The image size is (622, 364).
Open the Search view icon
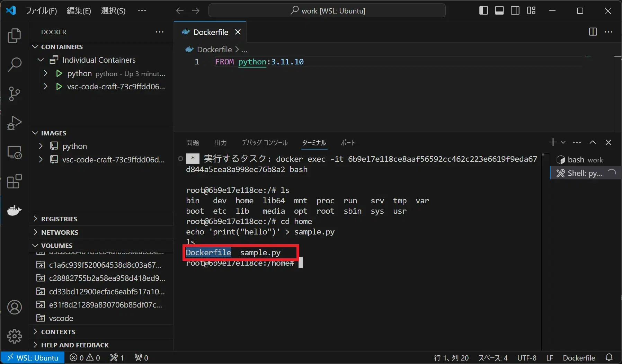pyautogui.click(x=14, y=65)
